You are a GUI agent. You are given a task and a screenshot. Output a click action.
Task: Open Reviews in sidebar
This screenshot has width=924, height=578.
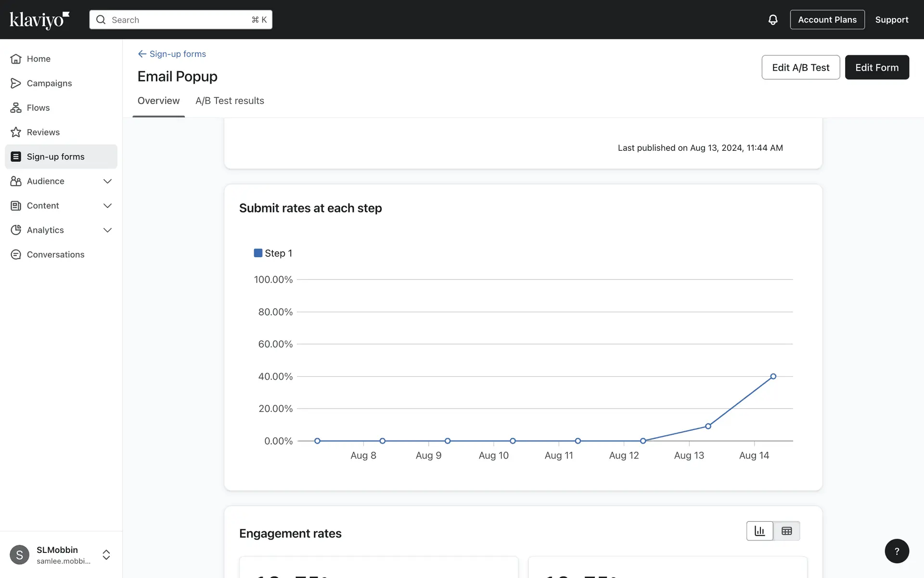pos(43,132)
